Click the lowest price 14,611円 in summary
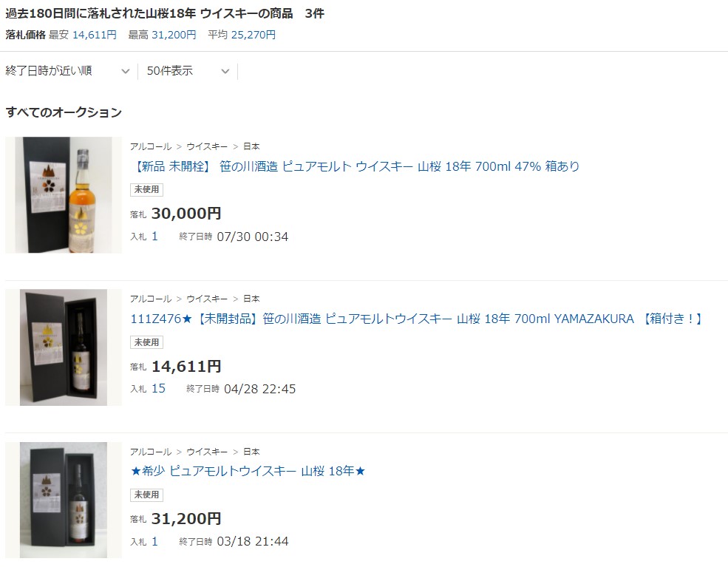The image size is (728, 567). (95, 35)
